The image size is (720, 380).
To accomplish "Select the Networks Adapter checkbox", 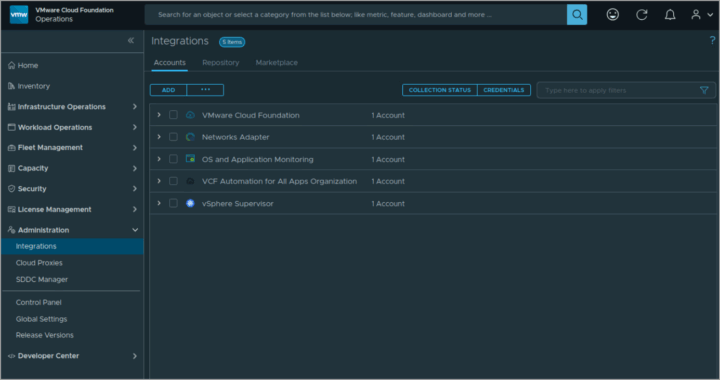I will [173, 137].
